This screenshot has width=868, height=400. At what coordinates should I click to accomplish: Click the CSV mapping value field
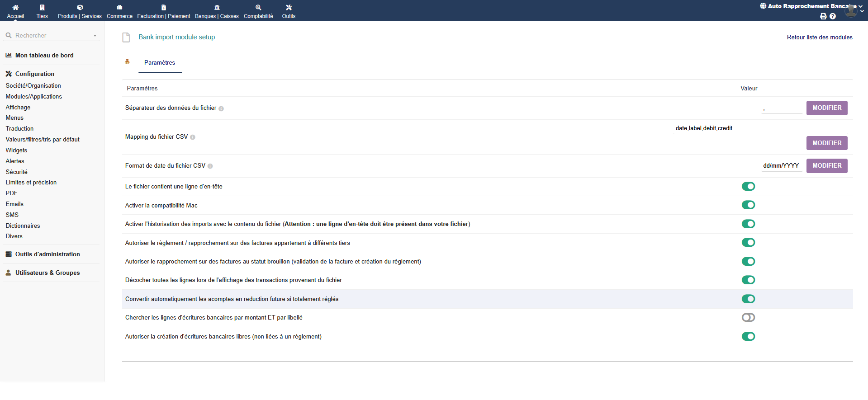tap(760, 128)
